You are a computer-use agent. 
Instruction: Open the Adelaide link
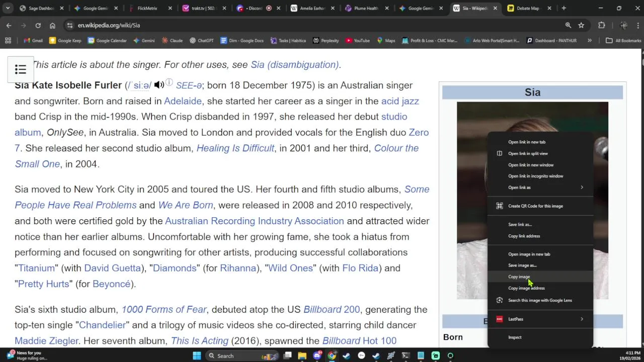183,101
